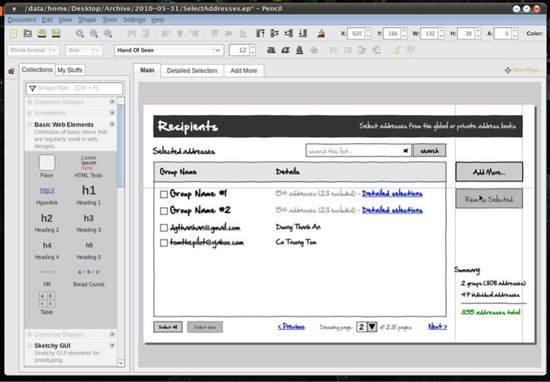Click checkbox next to the gmail.com address

[164, 228]
